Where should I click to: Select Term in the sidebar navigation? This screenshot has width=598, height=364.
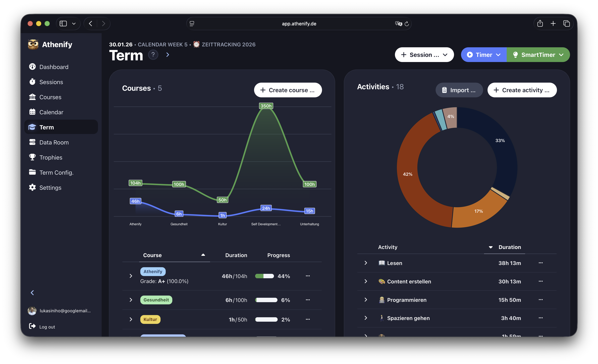coord(47,127)
